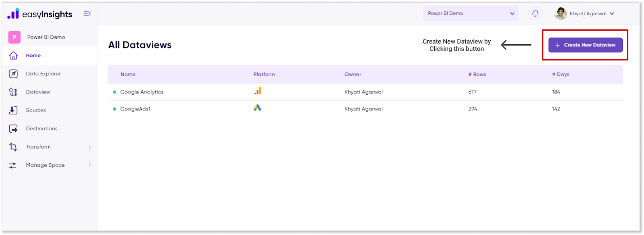The width and height of the screenshot is (644, 235).
Task: Click the All Dataviews heading
Action: coord(140,45)
